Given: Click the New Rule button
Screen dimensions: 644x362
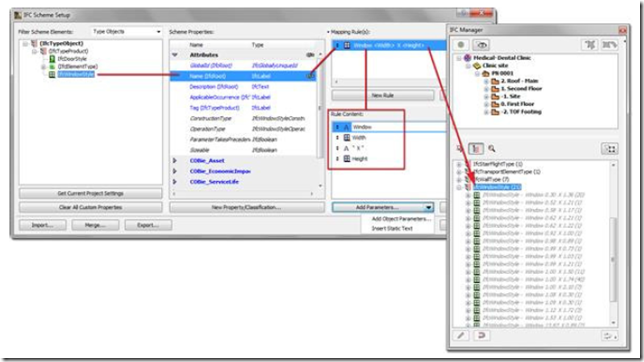Looking at the screenshot, I should pyautogui.click(x=382, y=95).
